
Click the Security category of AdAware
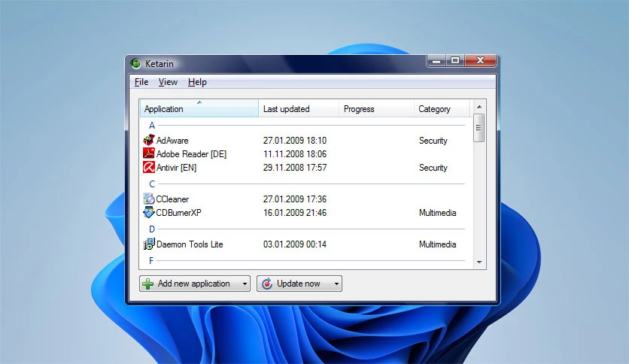(433, 141)
